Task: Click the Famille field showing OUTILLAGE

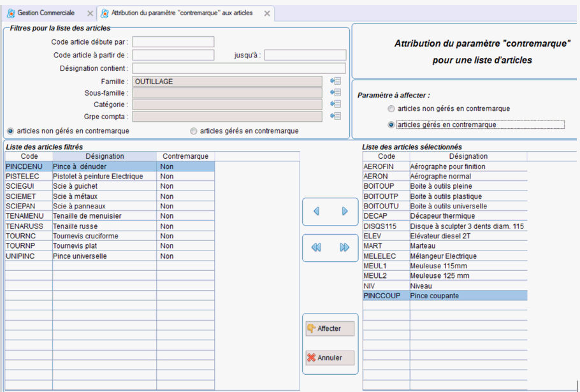Action: coord(227,82)
